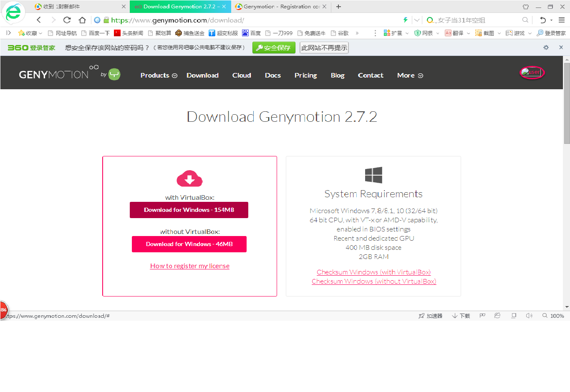Open the Pricing nav menu item
570x392 pixels.
pos(305,75)
